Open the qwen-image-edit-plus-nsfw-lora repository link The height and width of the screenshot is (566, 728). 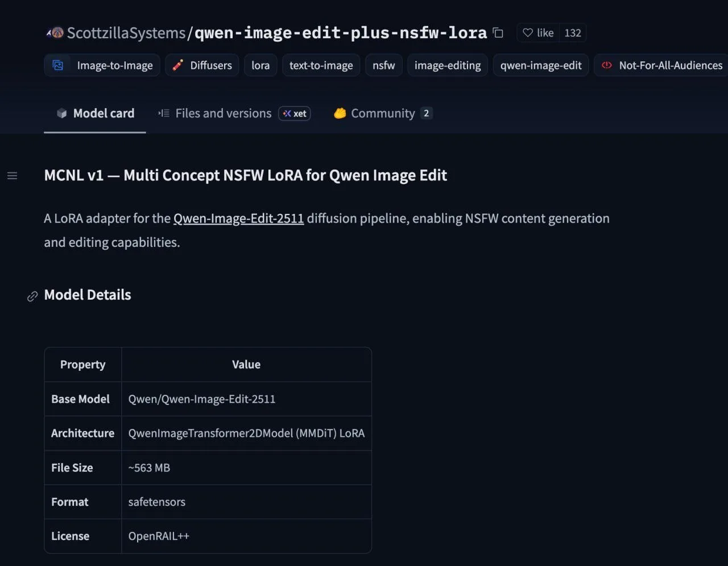(341, 33)
